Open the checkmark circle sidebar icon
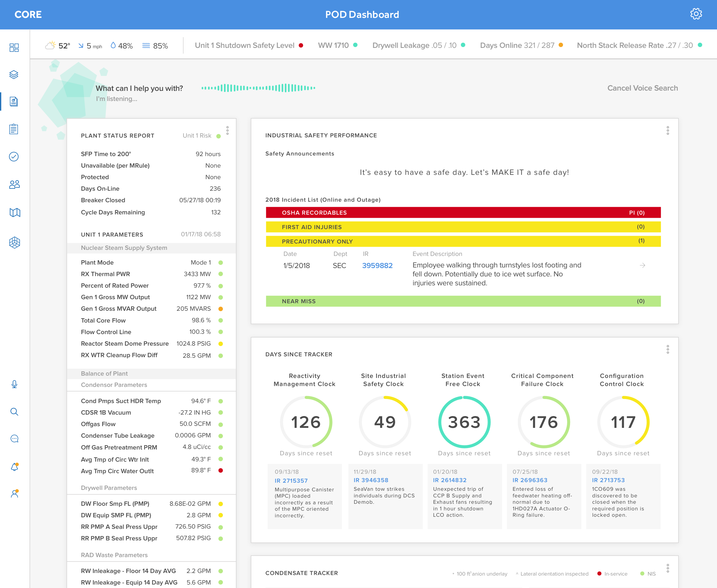717x588 pixels. tap(14, 156)
